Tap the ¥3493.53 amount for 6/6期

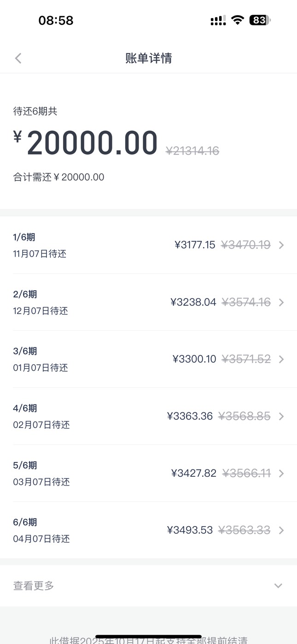(190, 531)
